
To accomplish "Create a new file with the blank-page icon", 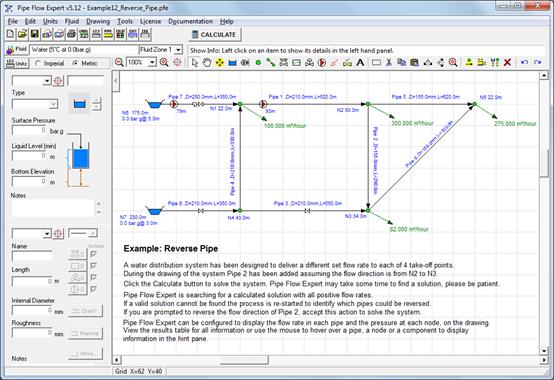I will click(10, 34).
